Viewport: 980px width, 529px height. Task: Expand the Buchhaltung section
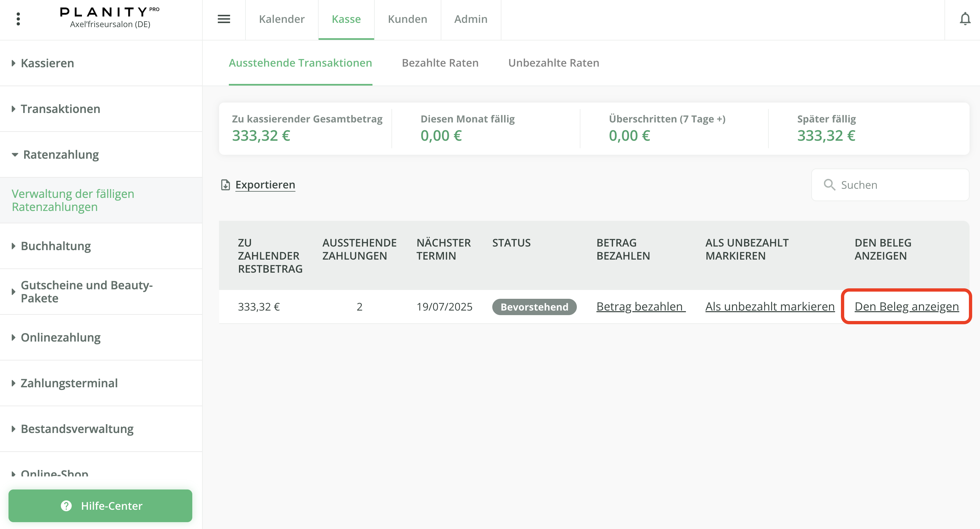55,246
